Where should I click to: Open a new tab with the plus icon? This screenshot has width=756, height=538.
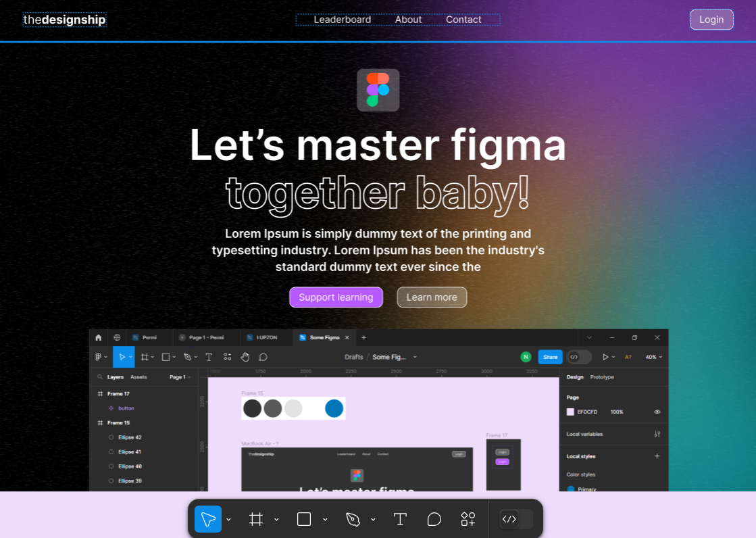tap(363, 337)
